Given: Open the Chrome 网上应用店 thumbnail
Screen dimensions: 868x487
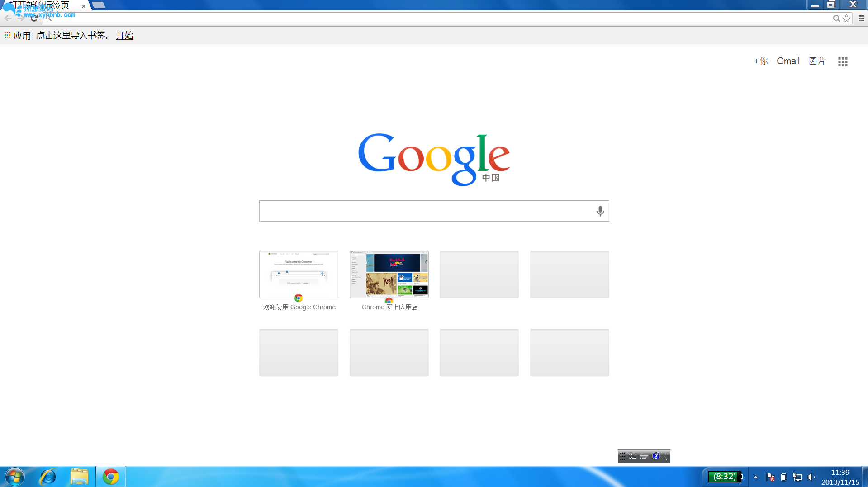Looking at the screenshot, I should click(389, 274).
